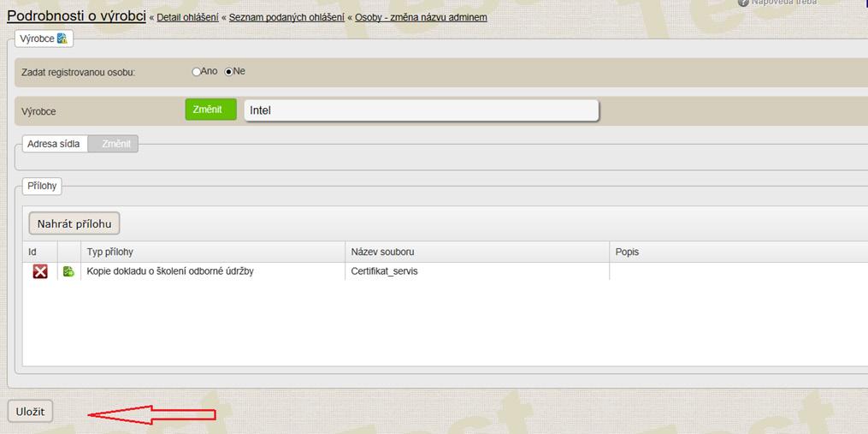Click the green Změnit button for Výrobce

click(x=210, y=110)
